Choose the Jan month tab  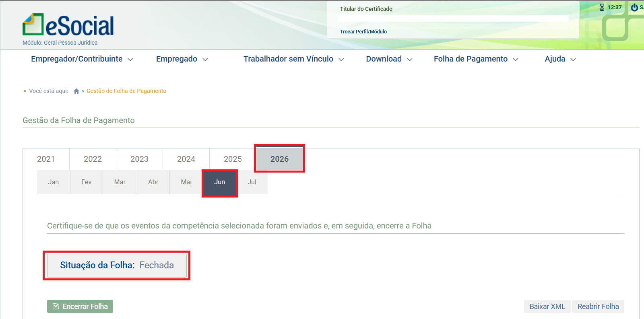(54, 182)
